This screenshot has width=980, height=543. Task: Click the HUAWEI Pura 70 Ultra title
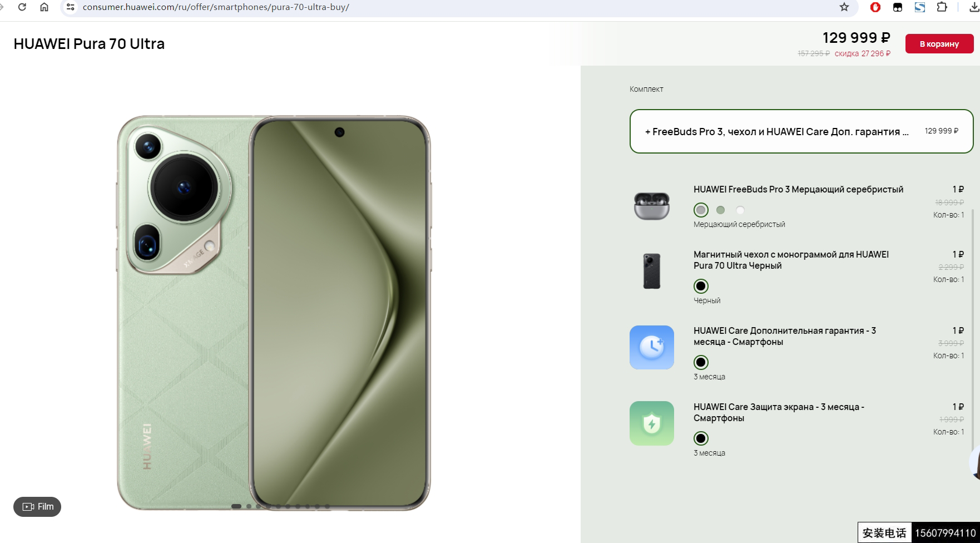[89, 44]
